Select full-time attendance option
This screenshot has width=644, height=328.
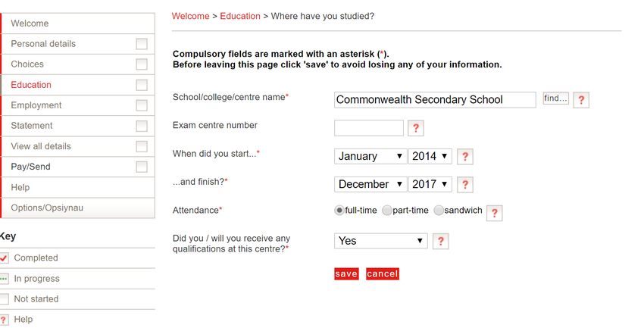(339, 211)
